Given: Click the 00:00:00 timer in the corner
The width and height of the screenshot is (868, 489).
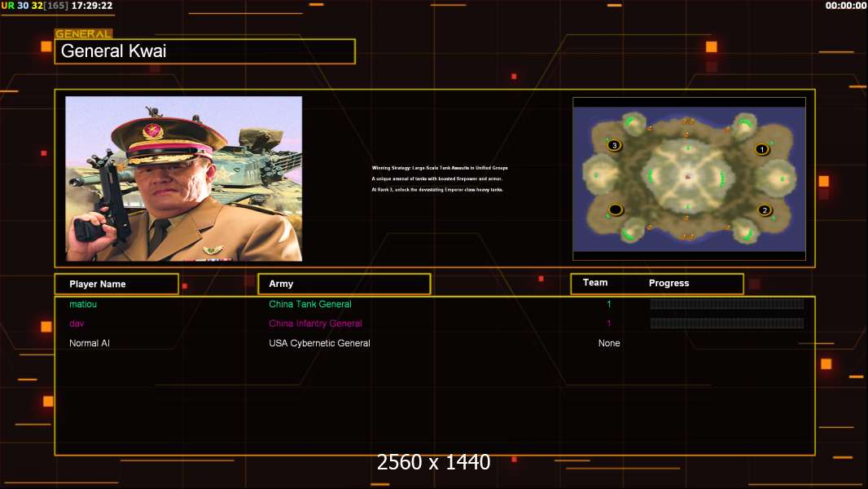Looking at the screenshot, I should tap(845, 6).
